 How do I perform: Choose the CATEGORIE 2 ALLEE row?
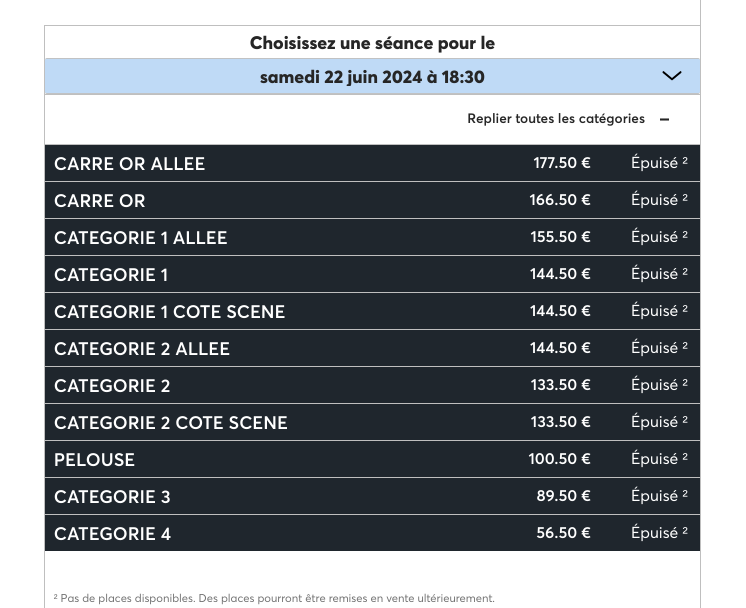click(372, 348)
